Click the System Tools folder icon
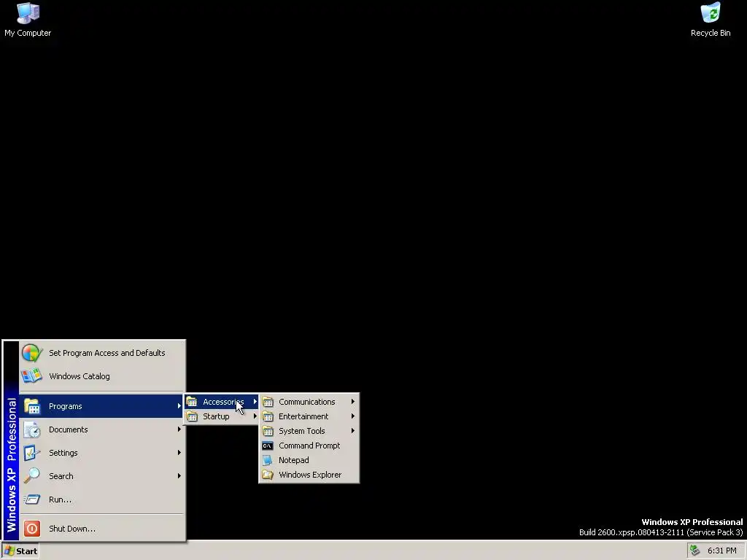747x560 pixels. click(x=268, y=431)
